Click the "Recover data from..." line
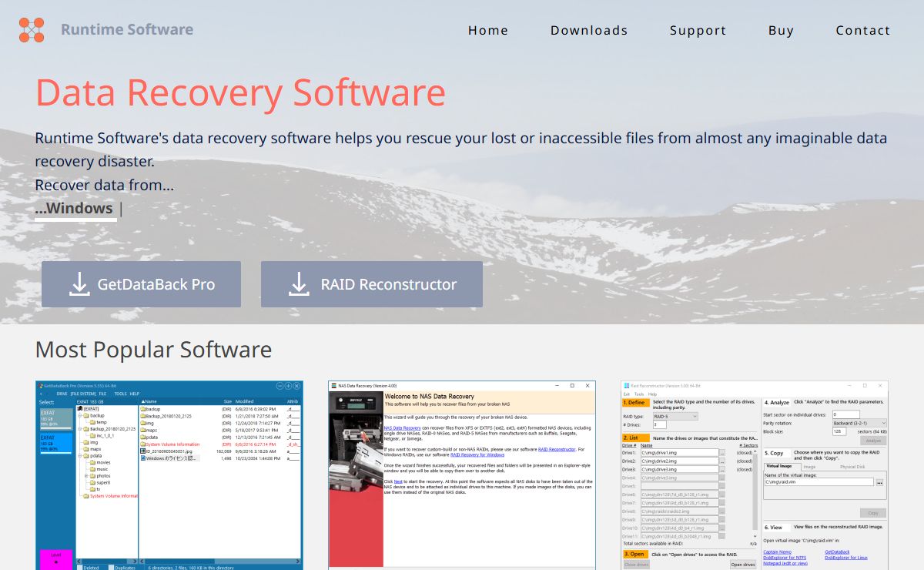 tap(105, 186)
